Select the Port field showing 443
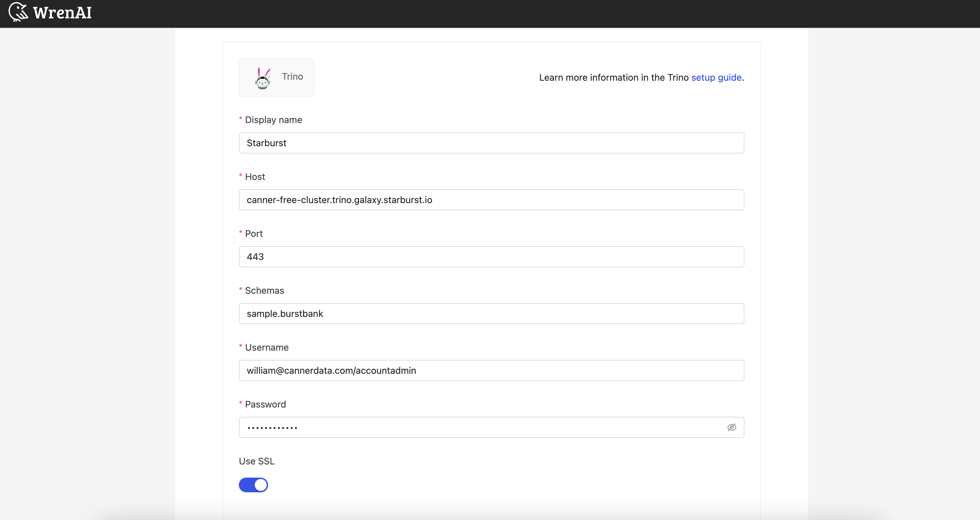This screenshot has width=980, height=520. click(491, 257)
